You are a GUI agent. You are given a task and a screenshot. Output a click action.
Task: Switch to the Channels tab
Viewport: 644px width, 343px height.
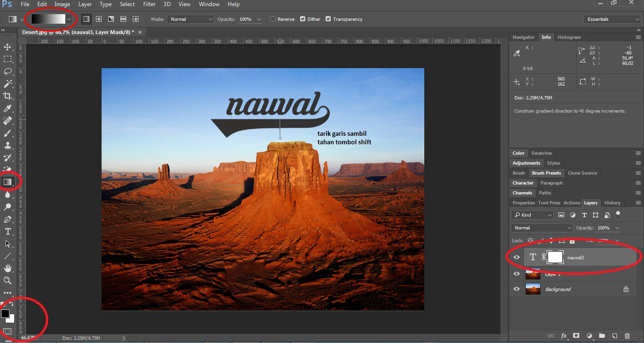[522, 193]
